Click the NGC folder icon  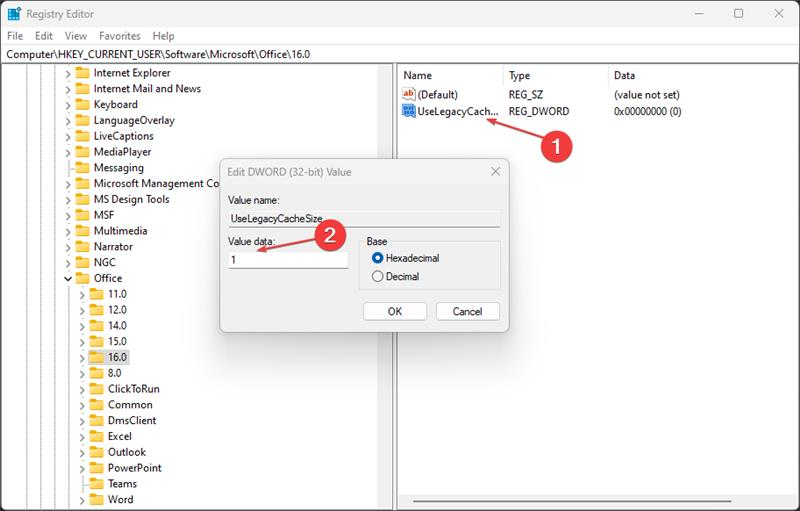82,263
